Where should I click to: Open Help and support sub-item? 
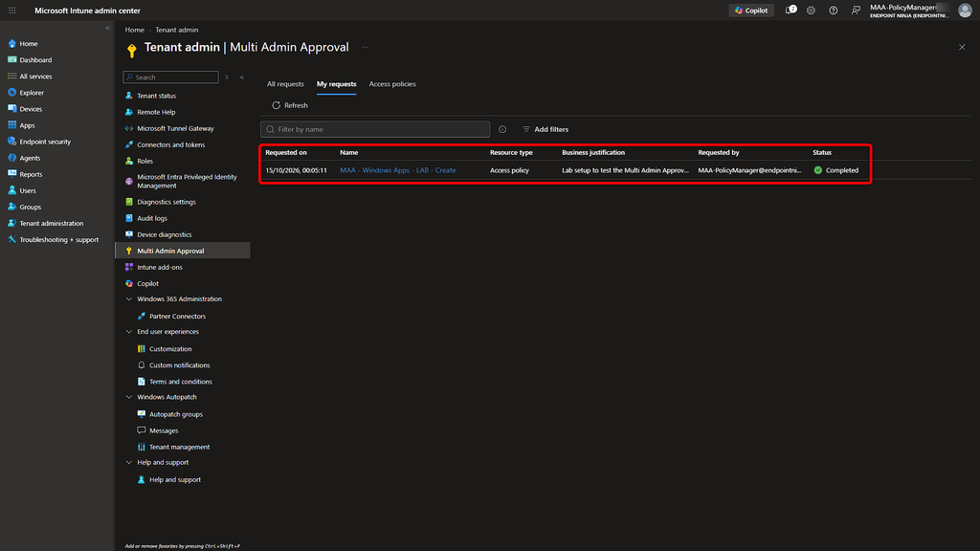(x=175, y=480)
